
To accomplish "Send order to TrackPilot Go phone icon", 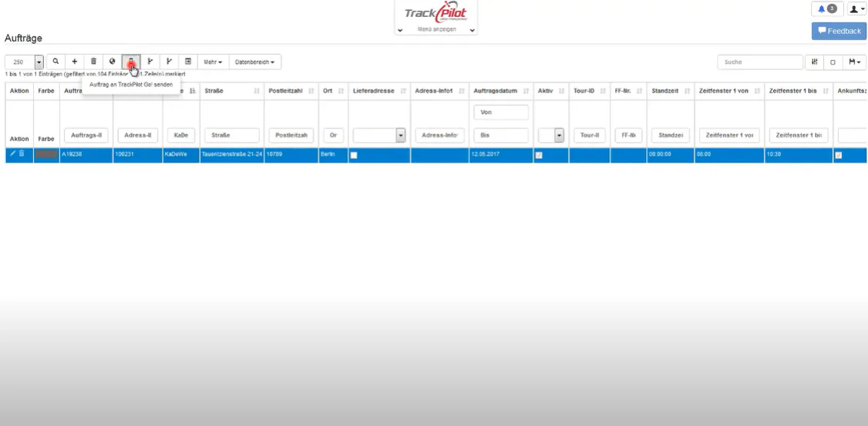I will 131,62.
